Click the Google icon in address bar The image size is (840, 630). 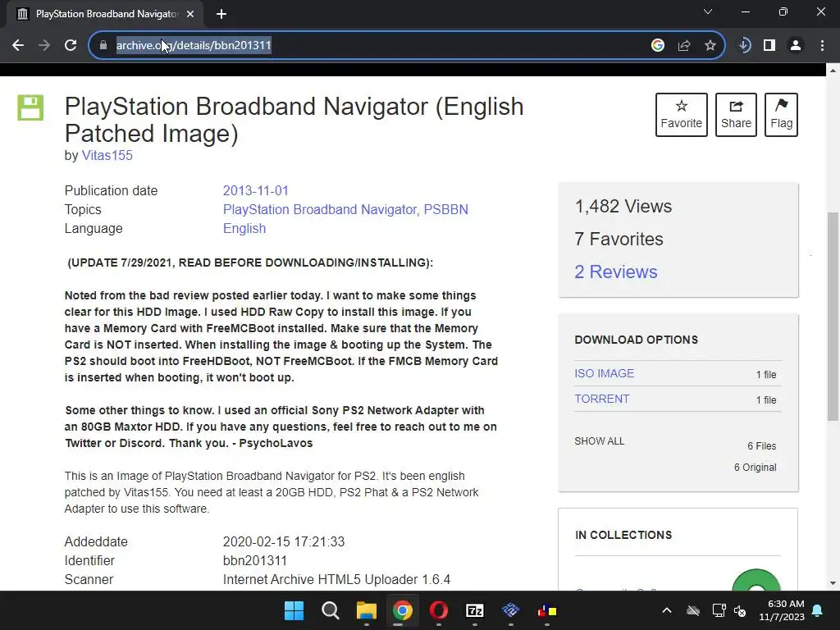pyautogui.click(x=658, y=46)
